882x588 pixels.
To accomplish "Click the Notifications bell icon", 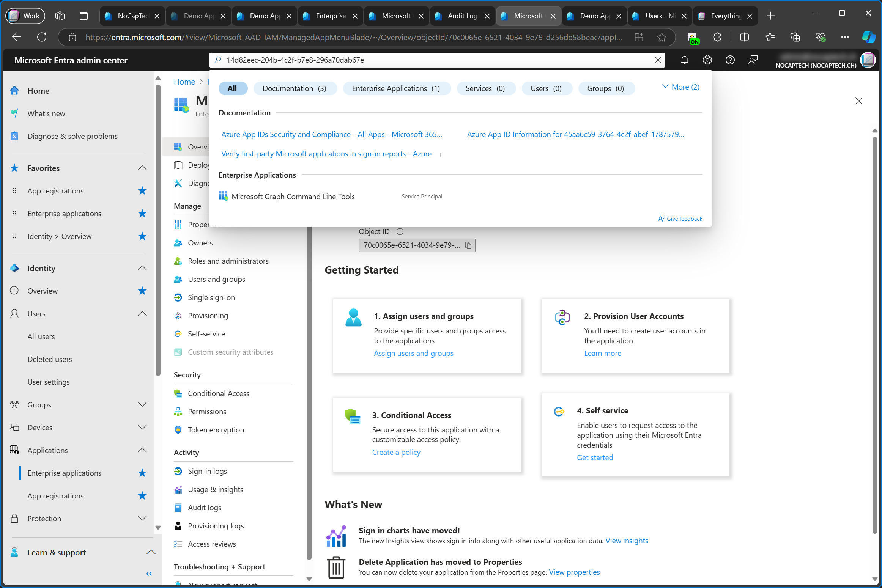I will 685,60.
